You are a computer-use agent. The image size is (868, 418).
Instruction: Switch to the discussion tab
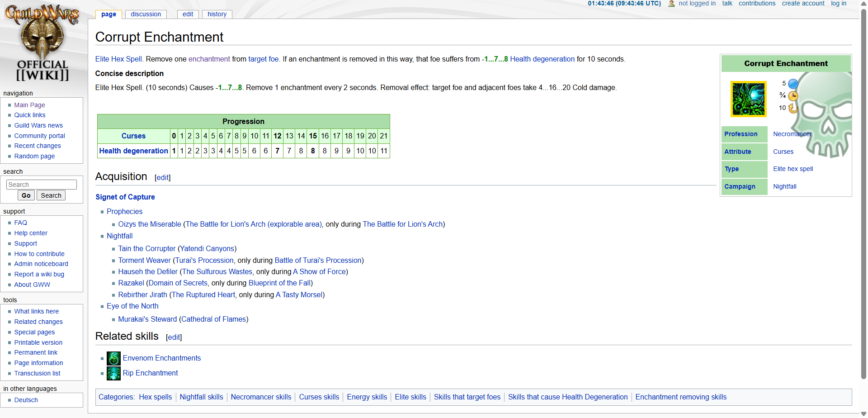(146, 14)
